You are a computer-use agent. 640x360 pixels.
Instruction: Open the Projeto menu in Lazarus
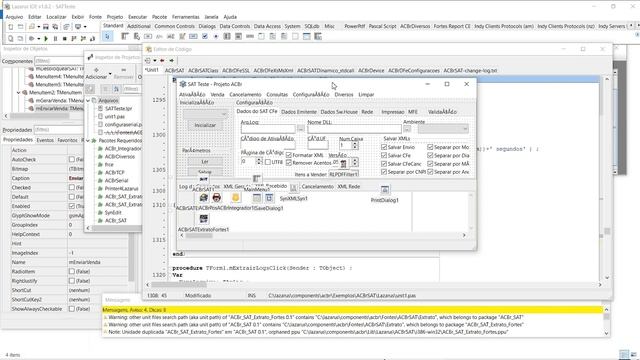point(115,17)
